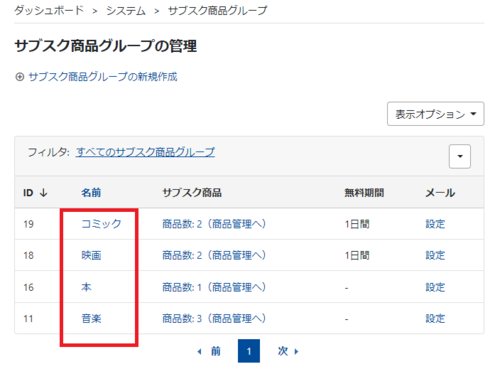Open the コミック group
Viewport: 500px width, 374px height.
point(101,224)
